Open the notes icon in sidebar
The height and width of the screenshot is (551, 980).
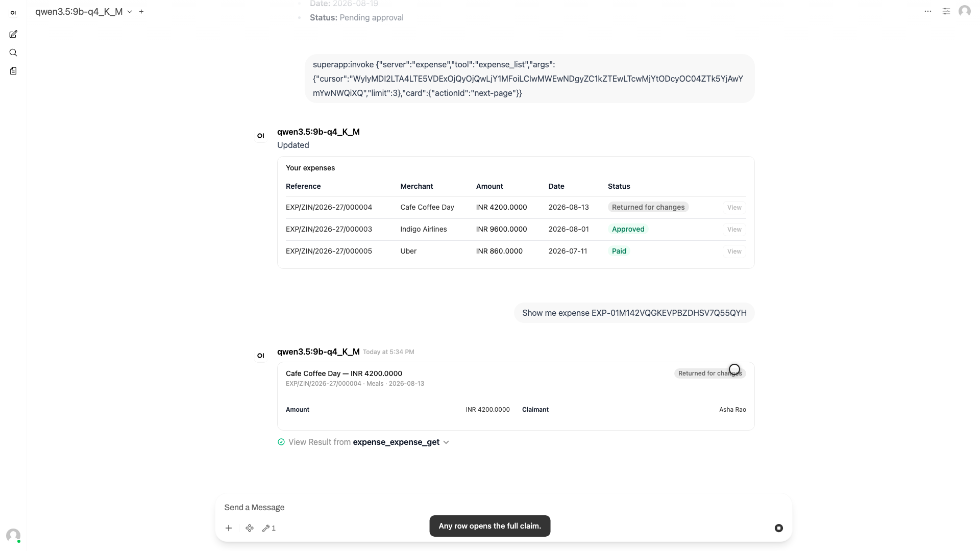(13, 71)
